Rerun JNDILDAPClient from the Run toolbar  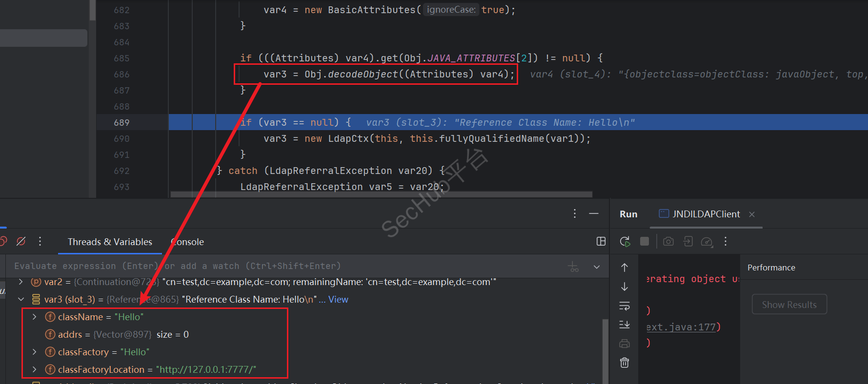click(625, 242)
